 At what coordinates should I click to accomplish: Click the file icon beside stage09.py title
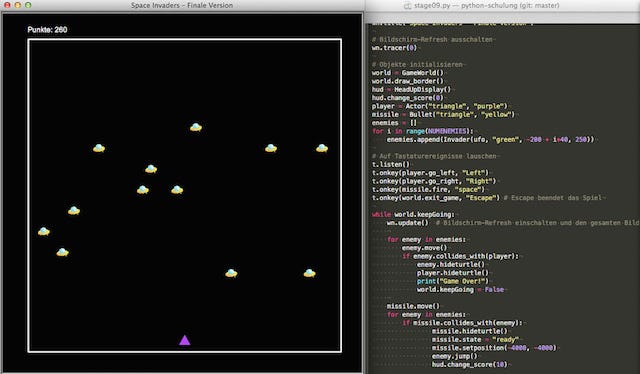pos(407,5)
